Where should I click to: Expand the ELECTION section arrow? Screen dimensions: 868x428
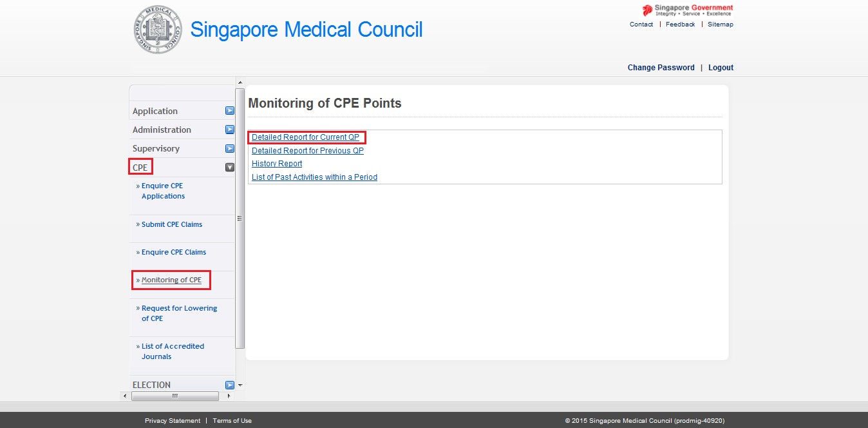click(230, 385)
